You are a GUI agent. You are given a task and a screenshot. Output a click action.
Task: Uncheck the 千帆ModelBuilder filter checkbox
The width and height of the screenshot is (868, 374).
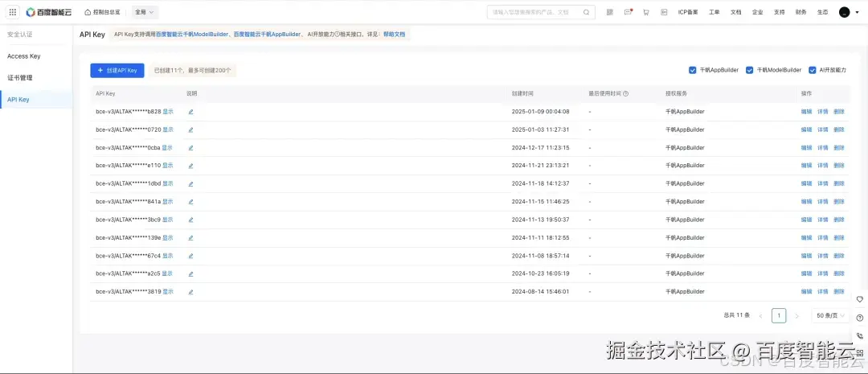coord(750,70)
